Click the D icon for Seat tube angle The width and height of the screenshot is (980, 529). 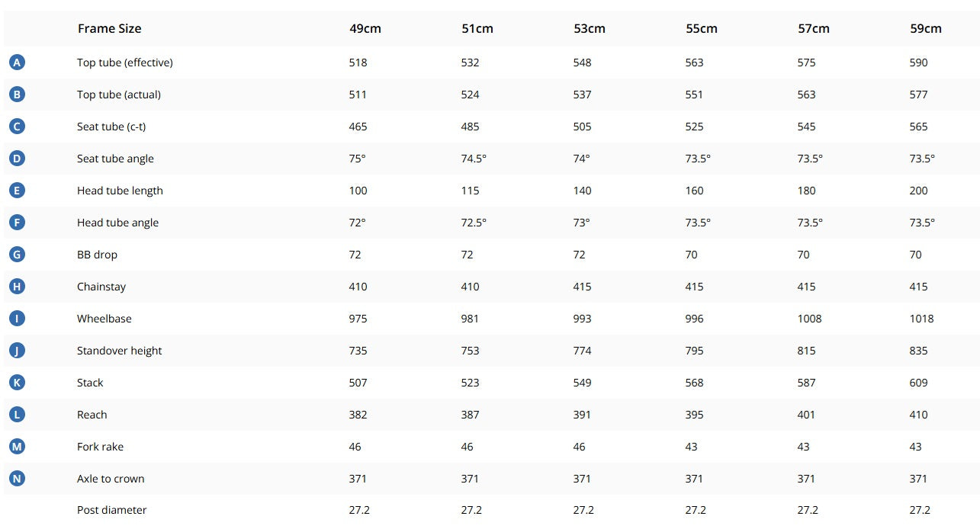tap(17, 159)
